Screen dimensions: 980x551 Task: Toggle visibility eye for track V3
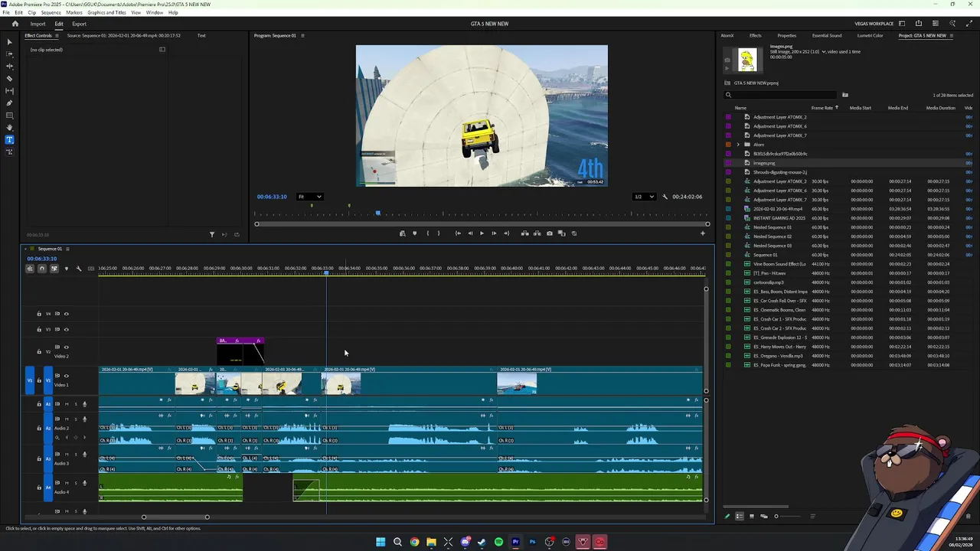point(66,330)
